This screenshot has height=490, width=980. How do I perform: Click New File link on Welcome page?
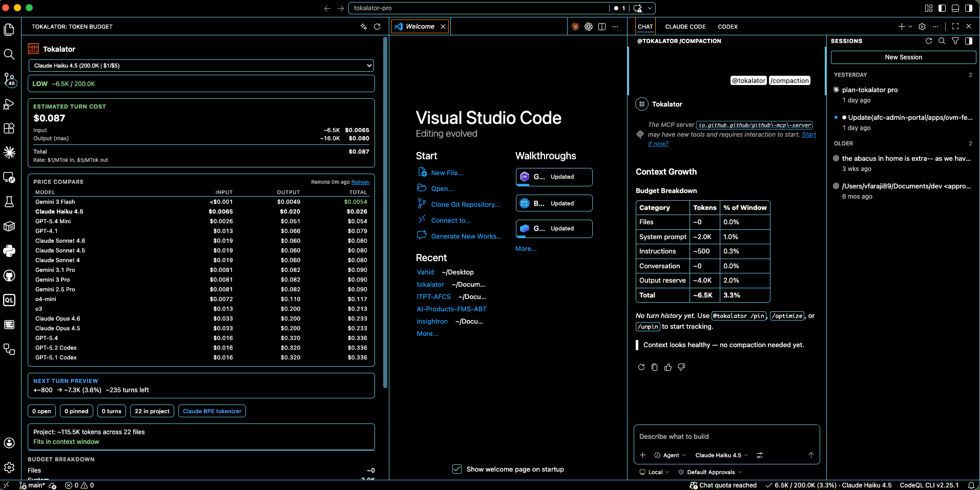(447, 173)
